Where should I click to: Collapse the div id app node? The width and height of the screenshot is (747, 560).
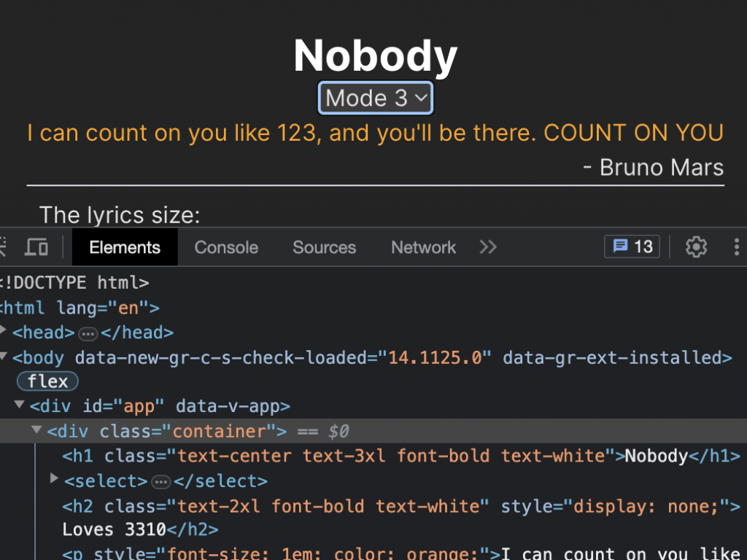[x=20, y=404]
